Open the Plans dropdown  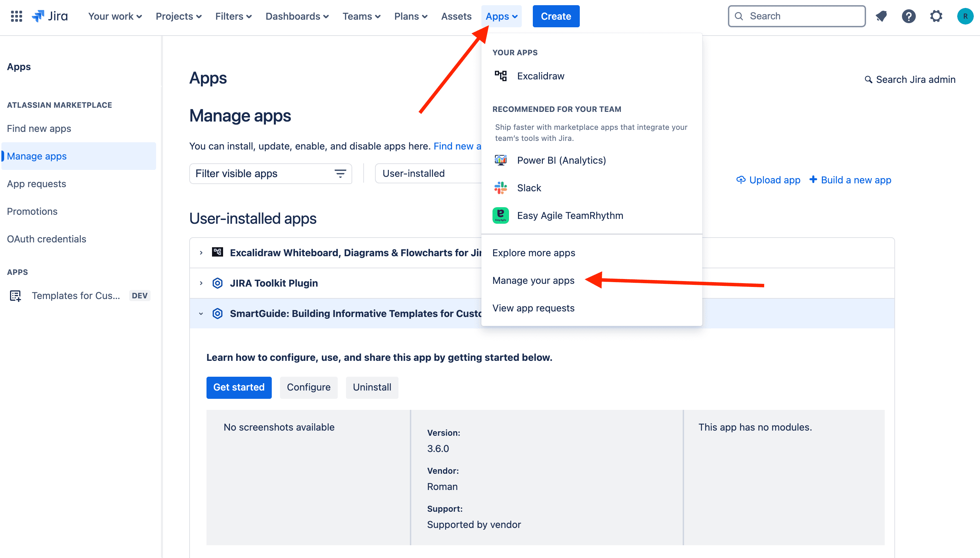pos(411,16)
